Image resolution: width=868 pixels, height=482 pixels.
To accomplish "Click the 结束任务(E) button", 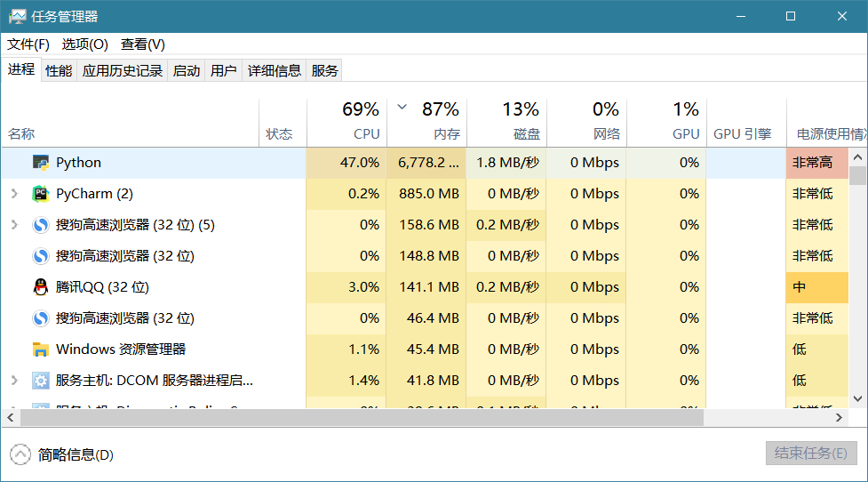I will pos(811,454).
